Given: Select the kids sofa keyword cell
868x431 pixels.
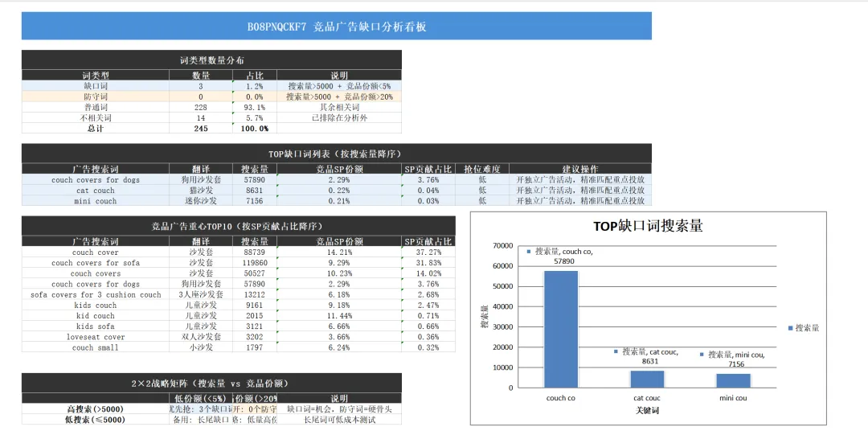Looking at the screenshot, I should point(95,326).
